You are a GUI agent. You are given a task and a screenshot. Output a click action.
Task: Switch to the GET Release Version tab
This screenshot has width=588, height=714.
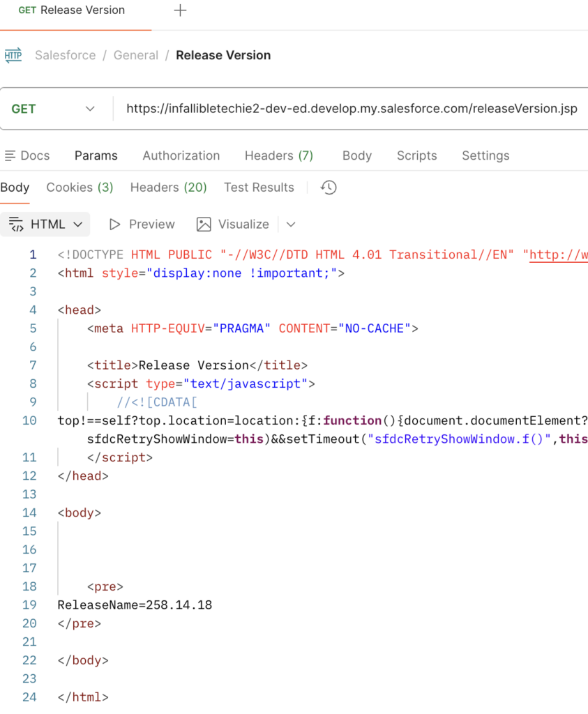72,10
